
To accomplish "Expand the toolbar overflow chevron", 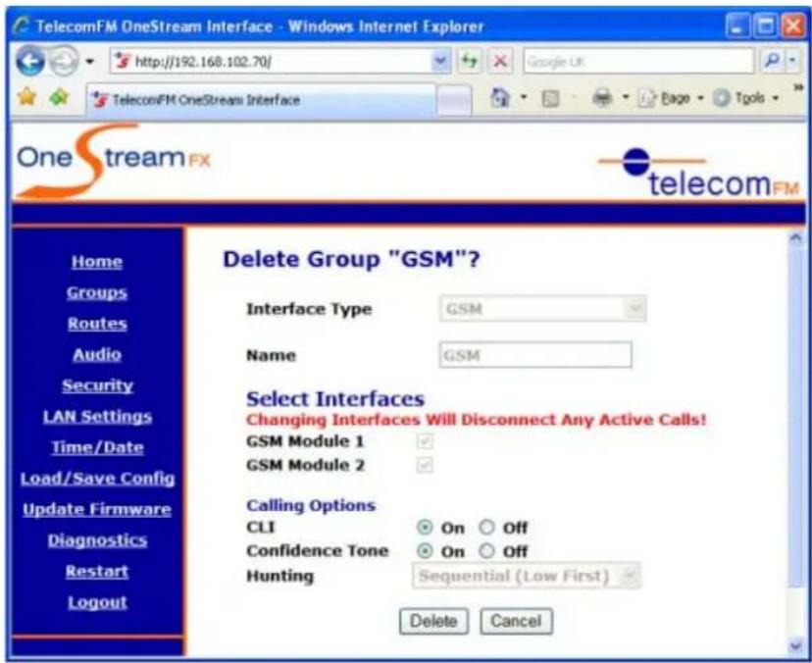I will pyautogui.click(x=799, y=88).
